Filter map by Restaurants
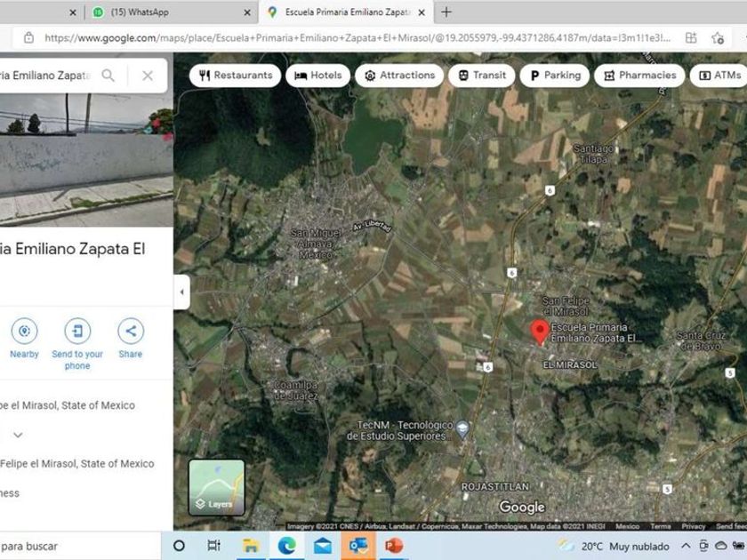This screenshot has height=560, width=747. pyautogui.click(x=236, y=76)
